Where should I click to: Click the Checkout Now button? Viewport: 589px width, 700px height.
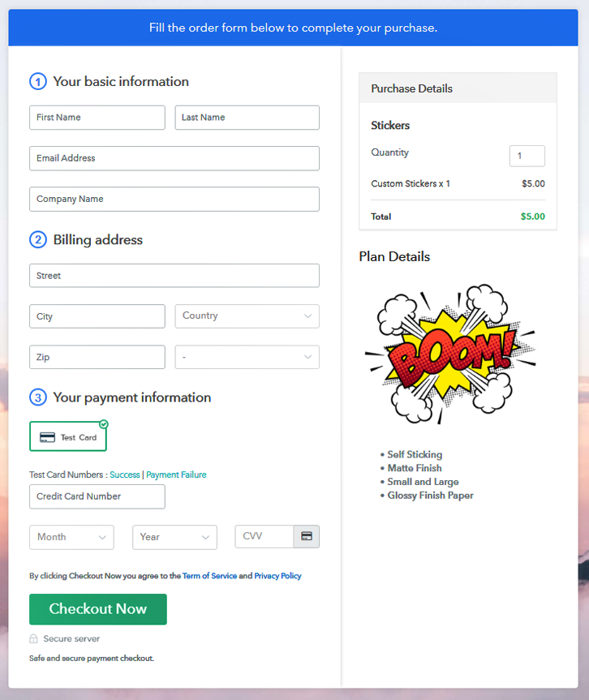tap(98, 609)
